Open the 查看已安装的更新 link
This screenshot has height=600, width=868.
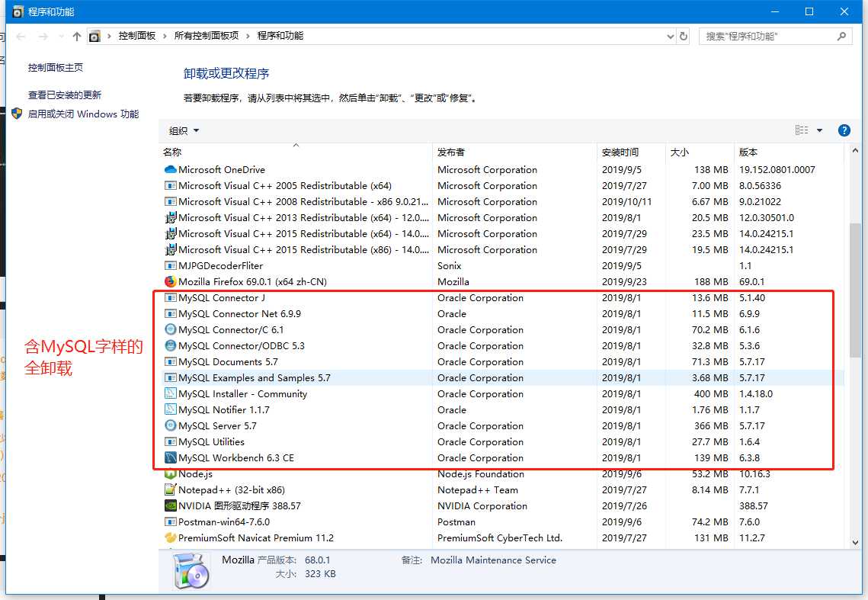pyautogui.click(x=65, y=95)
